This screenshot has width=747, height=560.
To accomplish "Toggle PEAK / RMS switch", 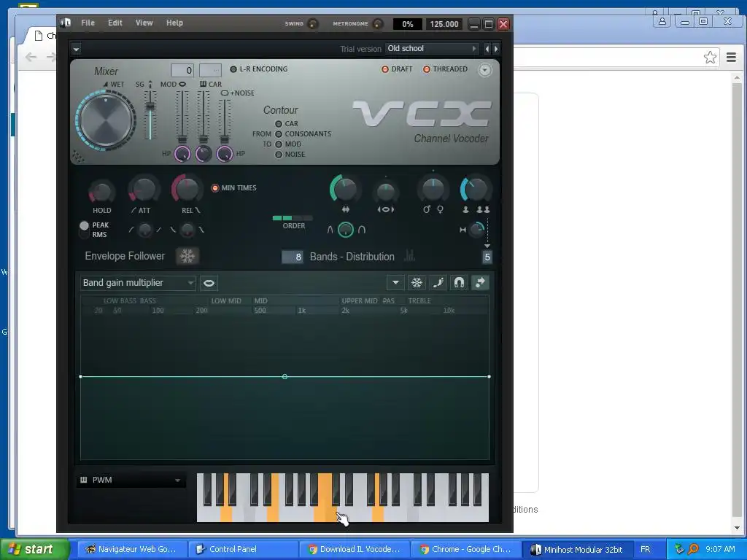I will (x=85, y=230).
